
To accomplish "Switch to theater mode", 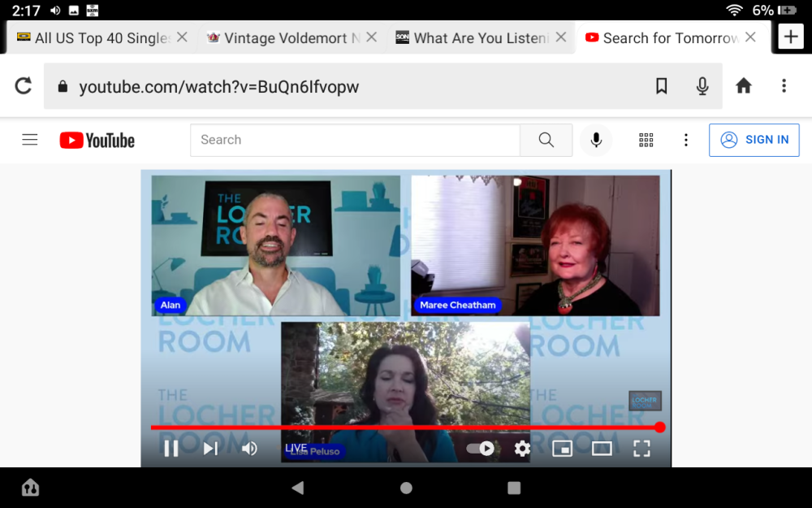I will [602, 448].
